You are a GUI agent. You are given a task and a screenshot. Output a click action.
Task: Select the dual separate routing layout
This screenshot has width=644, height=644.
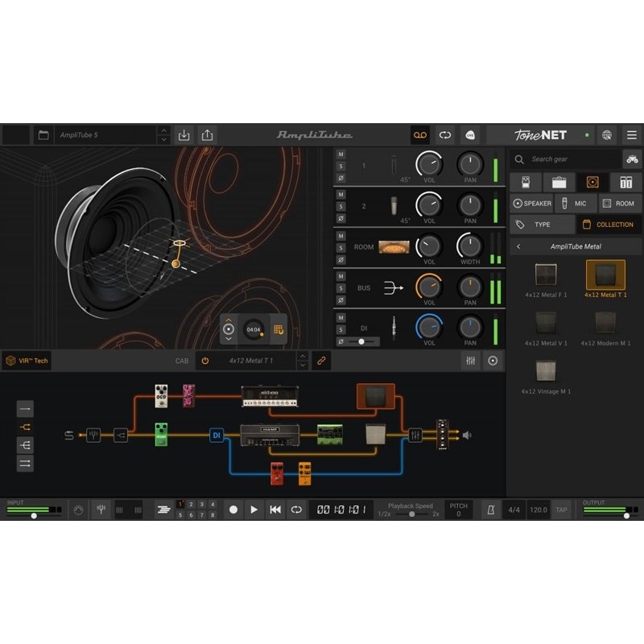[x=25, y=464]
